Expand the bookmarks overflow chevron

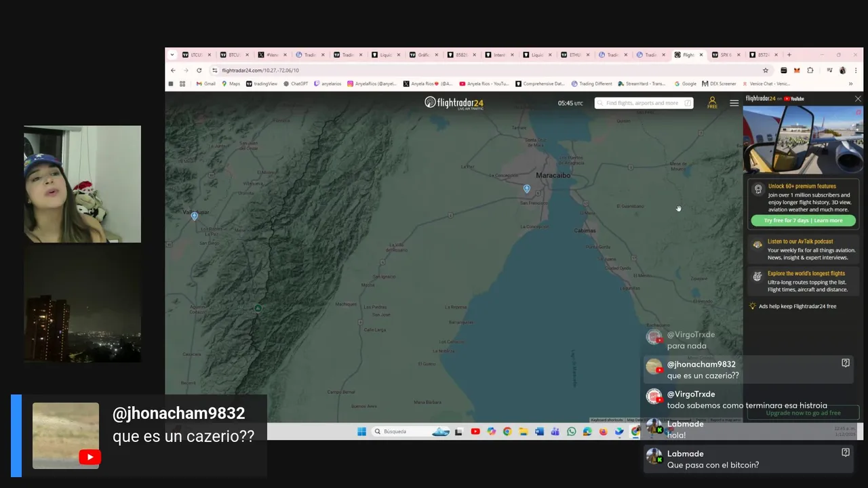pos(850,84)
